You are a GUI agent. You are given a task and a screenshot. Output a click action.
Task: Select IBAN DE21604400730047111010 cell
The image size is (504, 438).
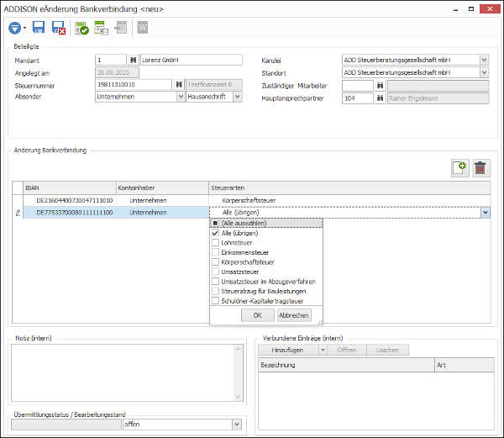click(x=70, y=200)
